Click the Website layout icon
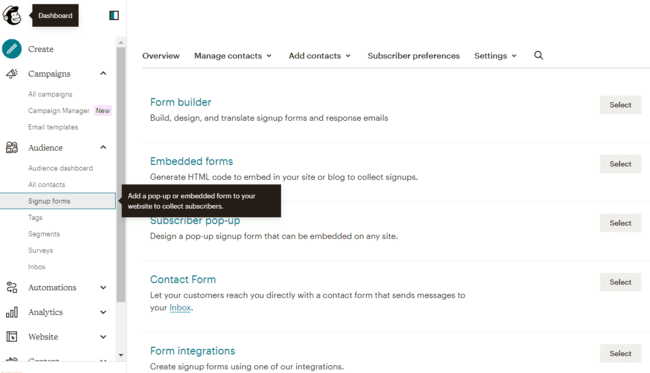The image size is (650, 373). point(12,337)
